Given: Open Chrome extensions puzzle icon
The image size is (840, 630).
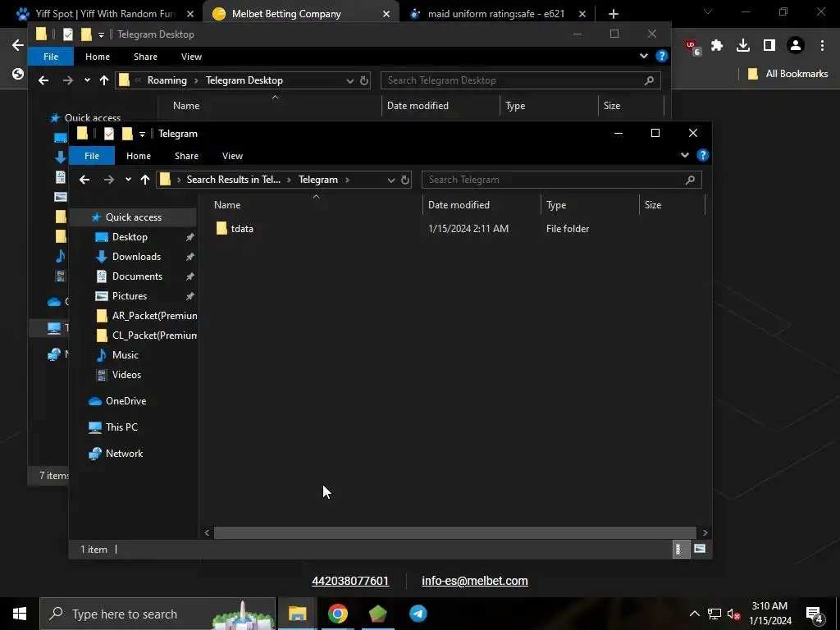Looking at the screenshot, I should 717,46.
